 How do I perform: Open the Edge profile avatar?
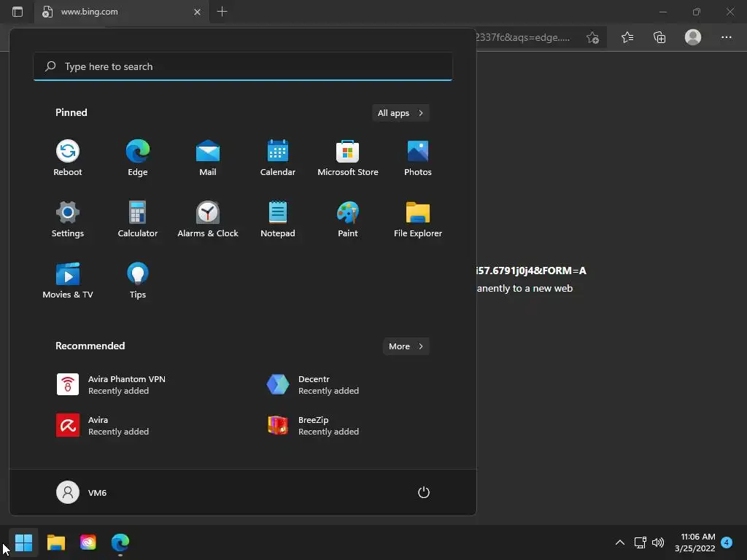click(693, 37)
